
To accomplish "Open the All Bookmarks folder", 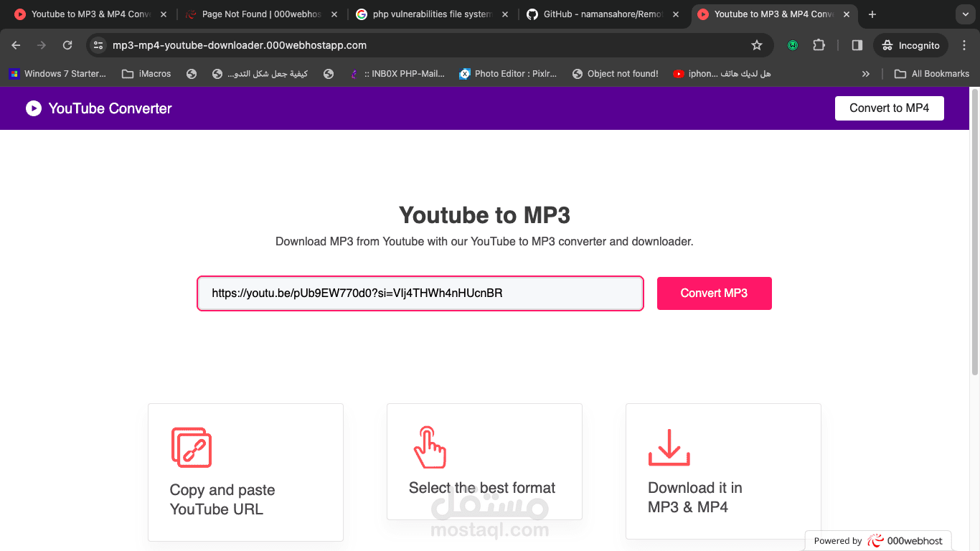I will point(932,74).
